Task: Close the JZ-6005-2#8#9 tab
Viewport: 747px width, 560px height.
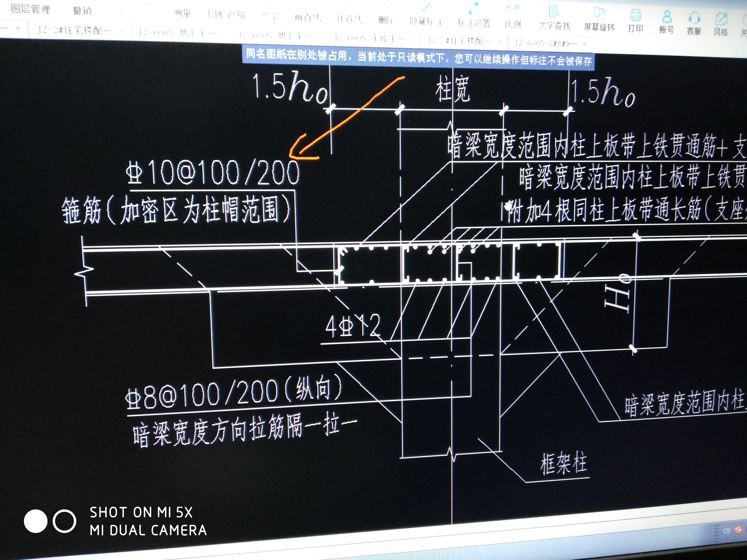Action: 585,44
